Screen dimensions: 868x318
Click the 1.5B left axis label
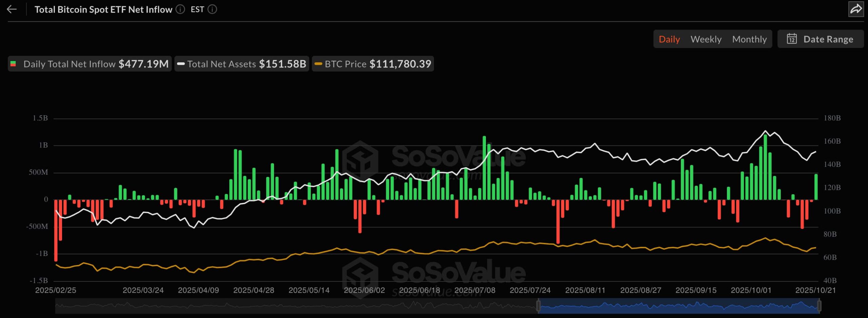(x=40, y=118)
